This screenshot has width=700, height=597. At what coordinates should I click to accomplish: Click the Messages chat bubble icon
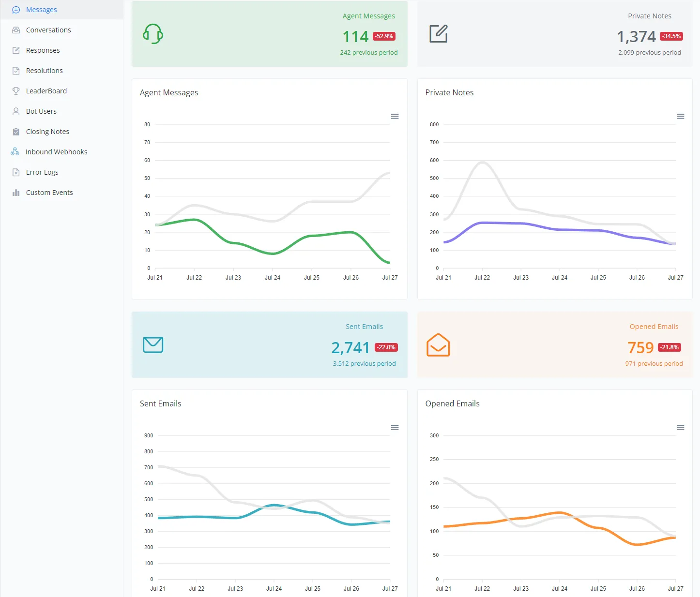[16, 10]
